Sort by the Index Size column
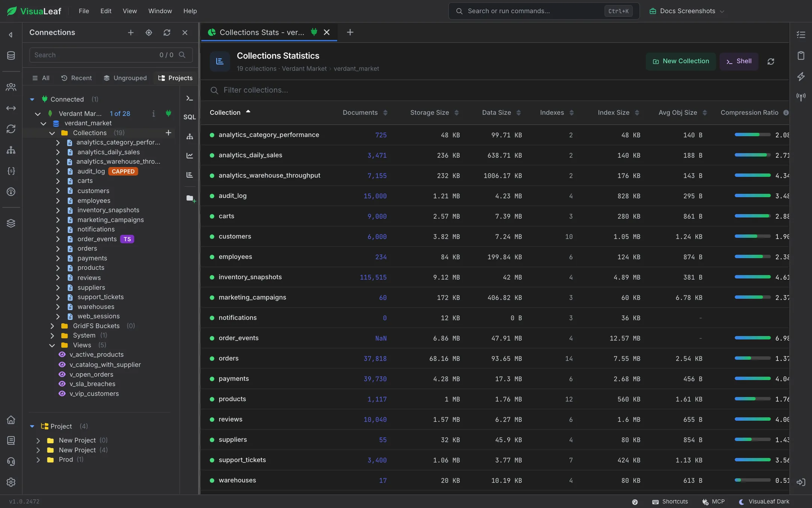812x508 pixels. 618,113
